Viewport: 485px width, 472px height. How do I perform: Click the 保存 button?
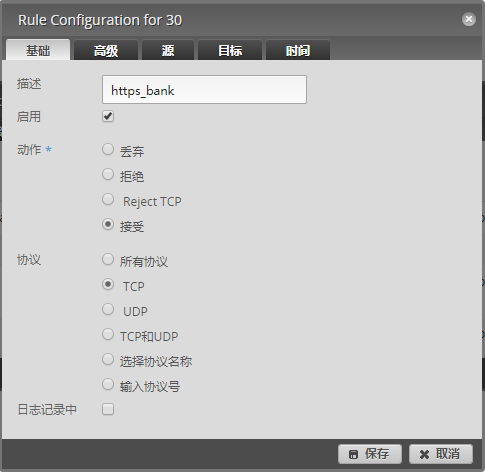[370, 454]
